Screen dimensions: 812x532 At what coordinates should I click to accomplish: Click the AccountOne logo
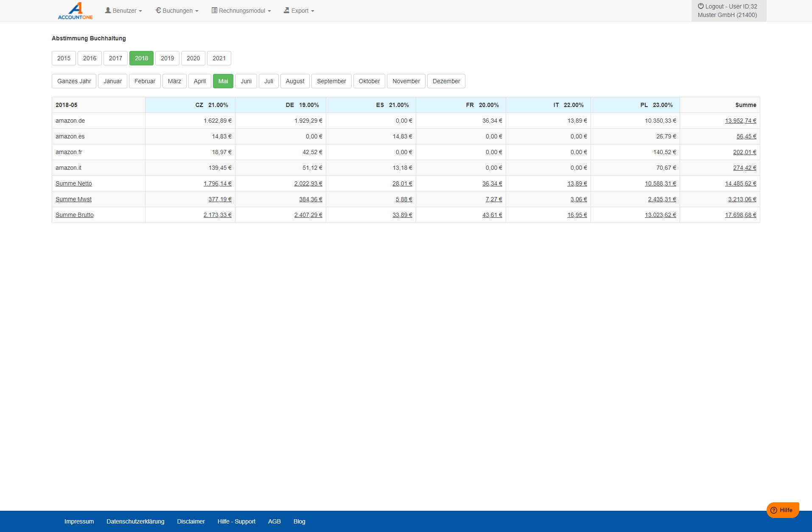pyautogui.click(x=75, y=11)
